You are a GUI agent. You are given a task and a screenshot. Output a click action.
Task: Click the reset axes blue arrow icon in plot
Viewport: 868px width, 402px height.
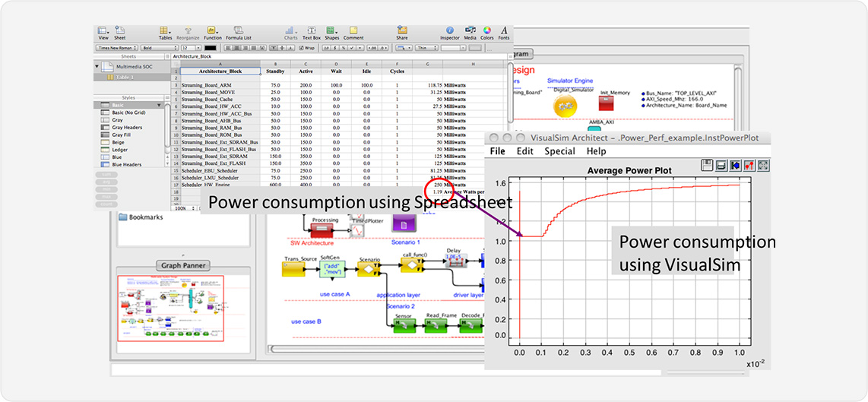point(735,164)
